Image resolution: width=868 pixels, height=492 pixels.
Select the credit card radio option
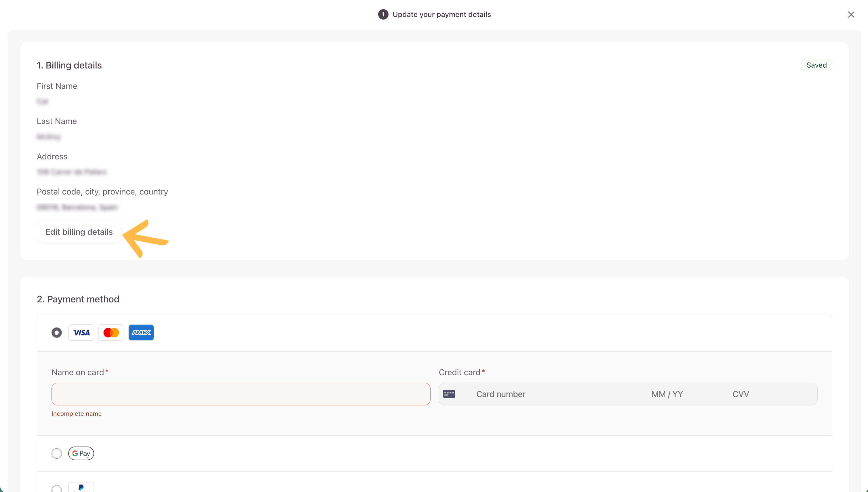click(56, 333)
